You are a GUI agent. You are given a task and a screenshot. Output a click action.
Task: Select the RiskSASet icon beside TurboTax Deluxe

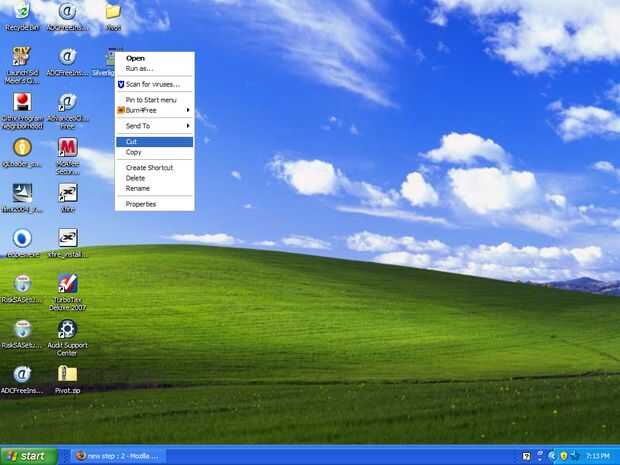pyautogui.click(x=22, y=289)
